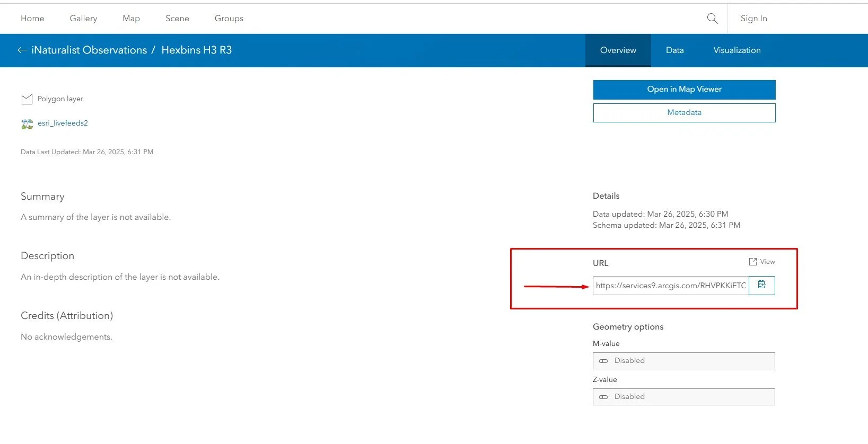Click the back arrow before iNaturalist Observations
Screen dimensions: 868x444
pos(22,50)
